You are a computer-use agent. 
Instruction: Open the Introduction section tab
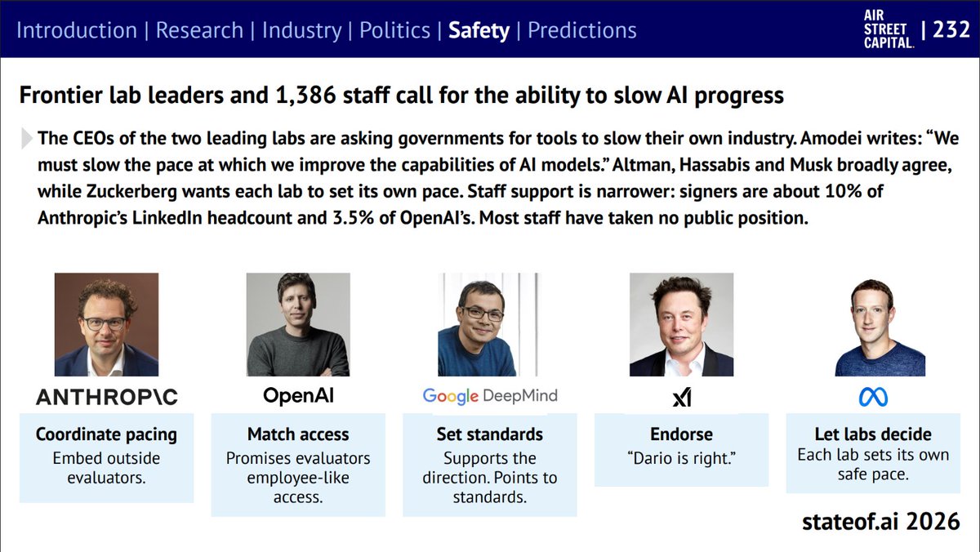pyautogui.click(x=77, y=31)
